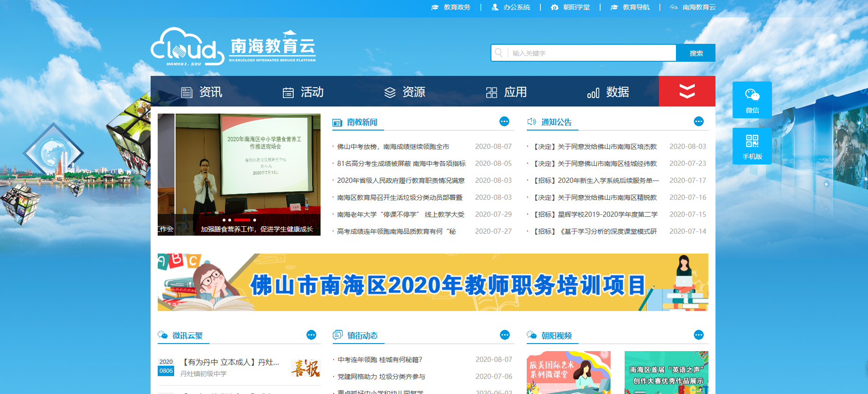Select the 数据 navigation menu item
868x394 pixels.
(x=608, y=92)
